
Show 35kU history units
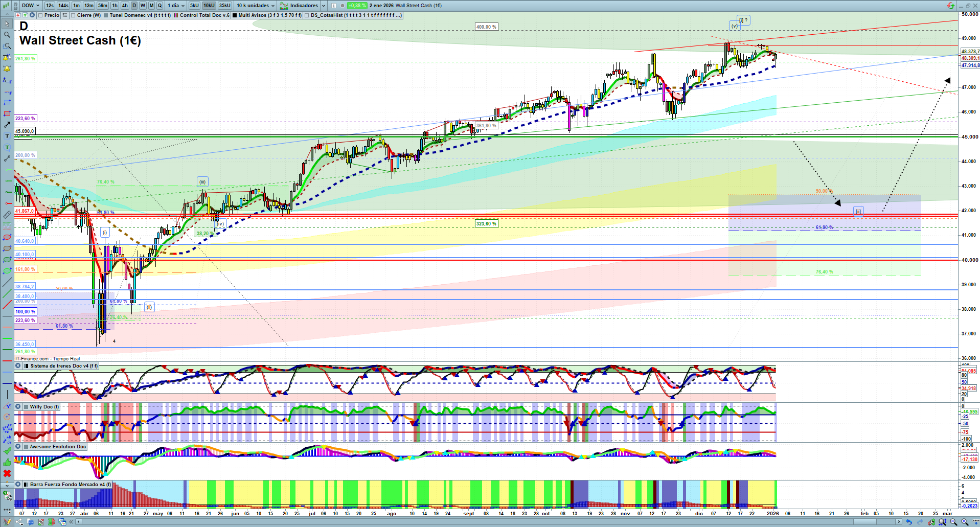225,6
